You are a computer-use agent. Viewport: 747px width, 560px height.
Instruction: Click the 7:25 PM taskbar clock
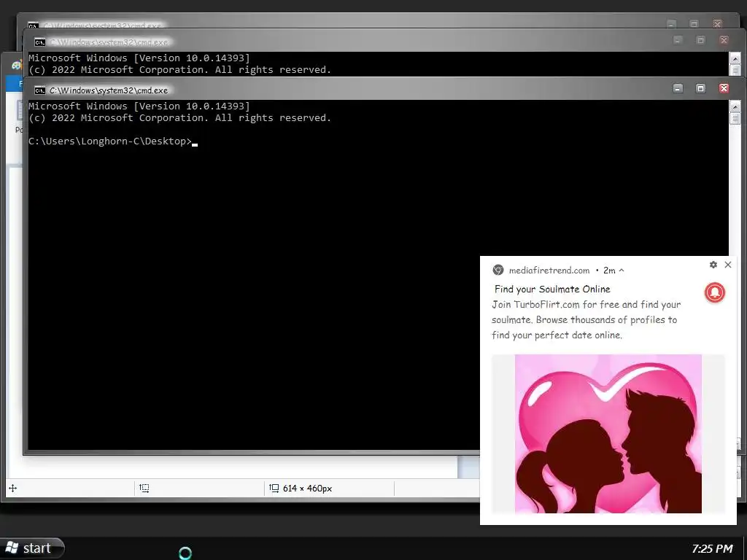pos(712,548)
